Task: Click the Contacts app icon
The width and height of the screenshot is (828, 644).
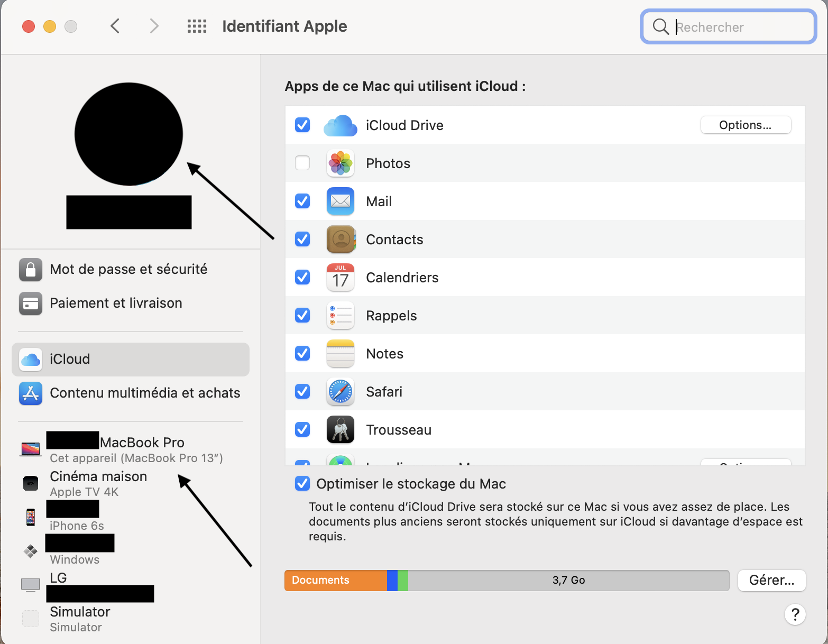Action: click(340, 240)
